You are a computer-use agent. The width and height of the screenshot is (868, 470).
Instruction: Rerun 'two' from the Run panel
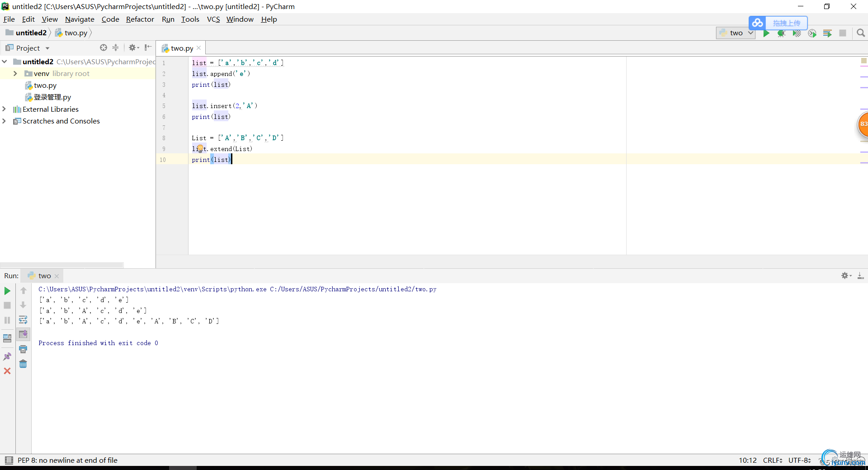click(x=7, y=291)
